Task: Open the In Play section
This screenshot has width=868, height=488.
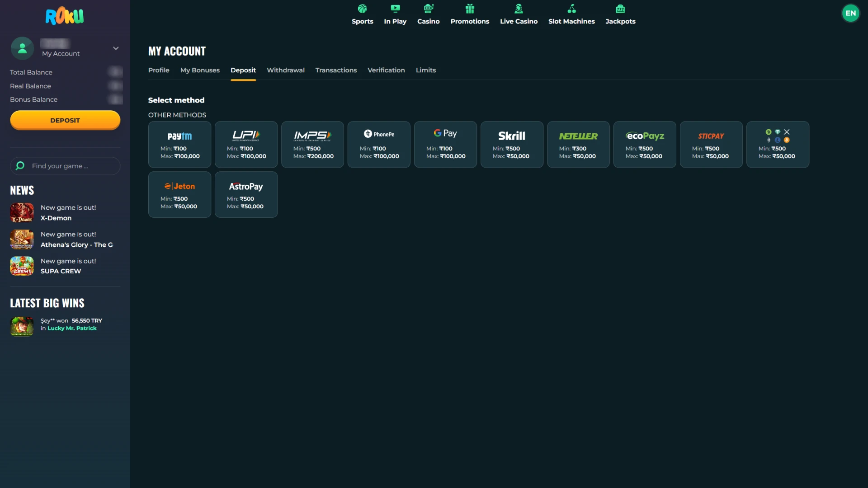Action: (395, 14)
